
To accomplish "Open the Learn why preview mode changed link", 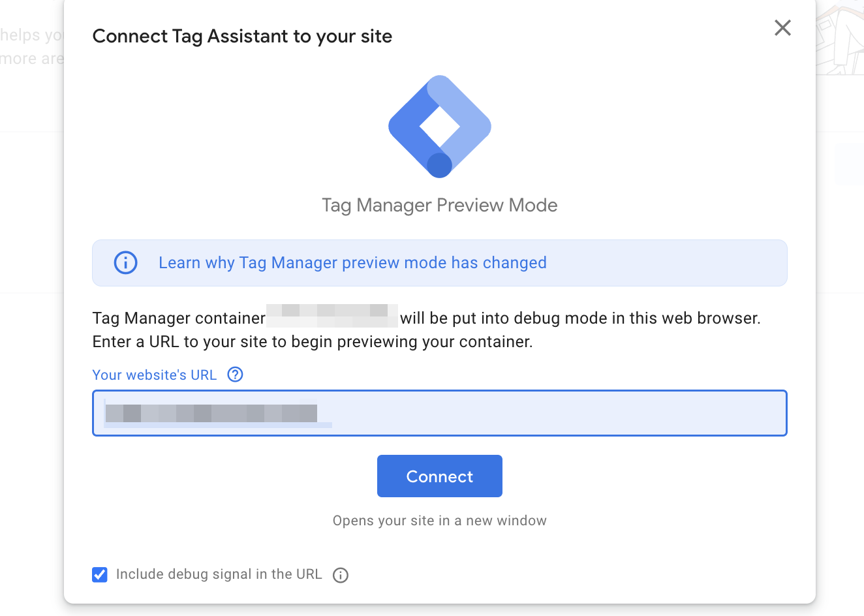I will [x=352, y=263].
